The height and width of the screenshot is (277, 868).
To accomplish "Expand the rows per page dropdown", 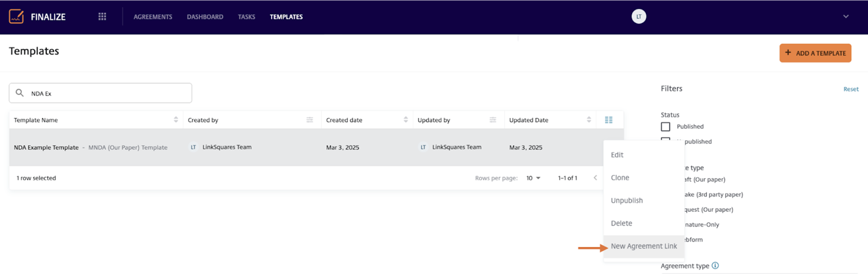I will click(x=533, y=178).
